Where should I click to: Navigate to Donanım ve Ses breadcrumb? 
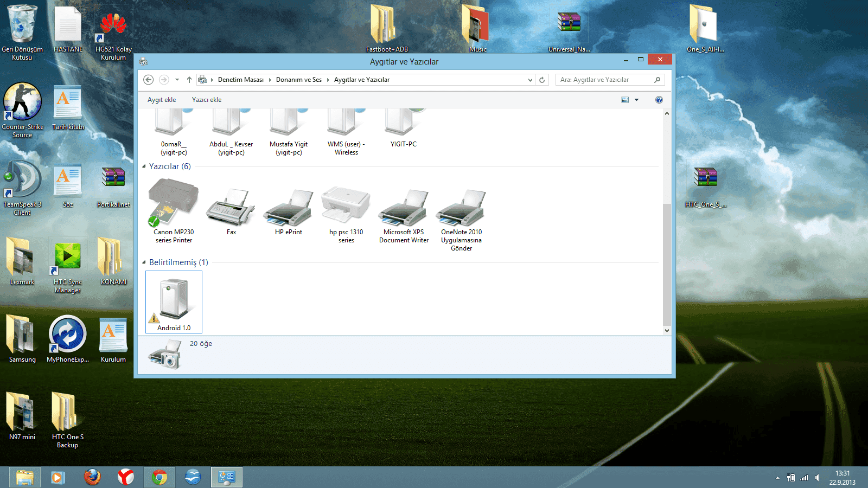click(x=299, y=80)
